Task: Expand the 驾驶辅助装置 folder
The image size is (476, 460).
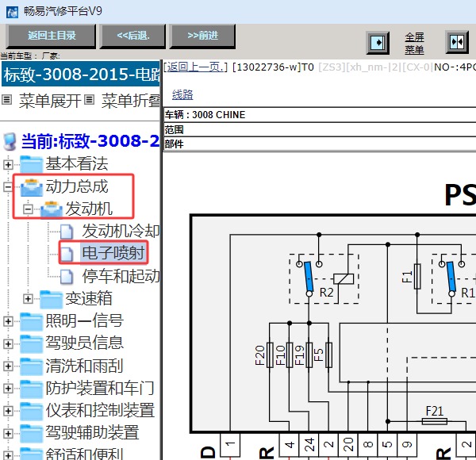Action: [x=8, y=434]
